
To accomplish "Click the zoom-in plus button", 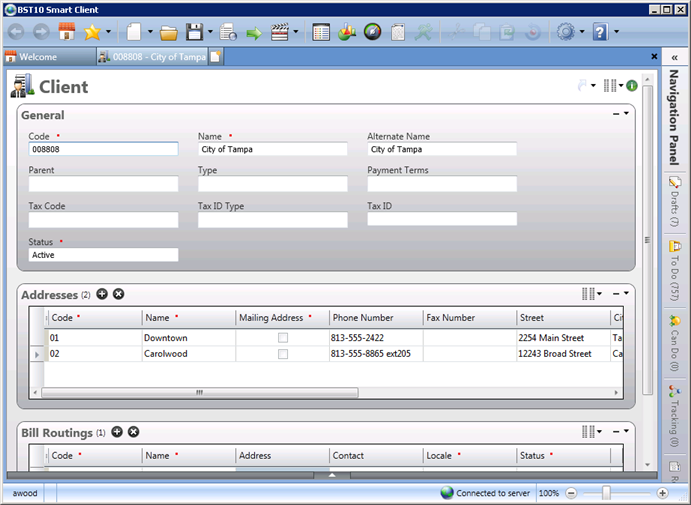I will click(662, 493).
